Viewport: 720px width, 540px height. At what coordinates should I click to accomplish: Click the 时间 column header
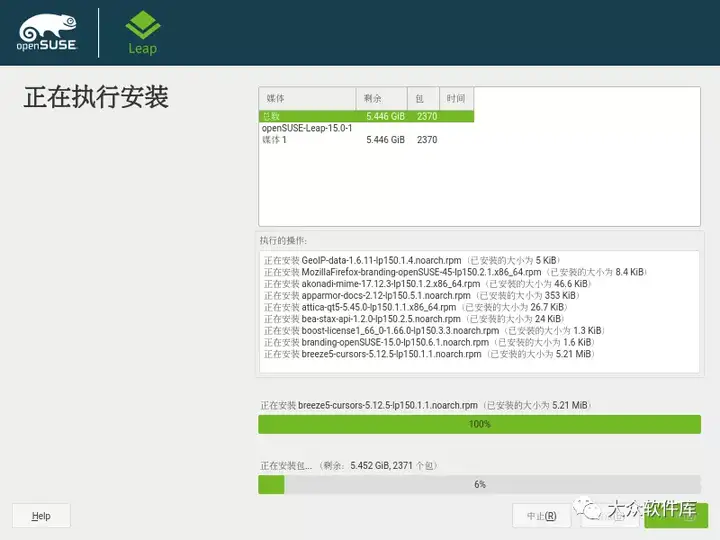point(456,98)
